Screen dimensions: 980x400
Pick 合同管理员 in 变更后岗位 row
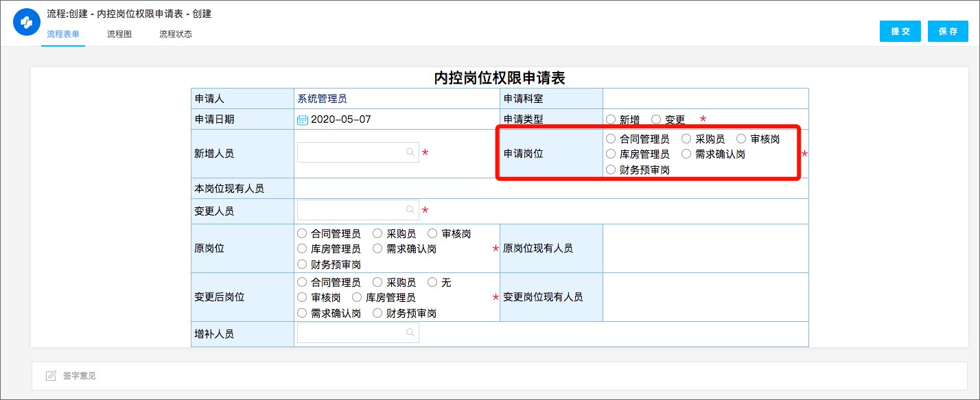point(302,282)
